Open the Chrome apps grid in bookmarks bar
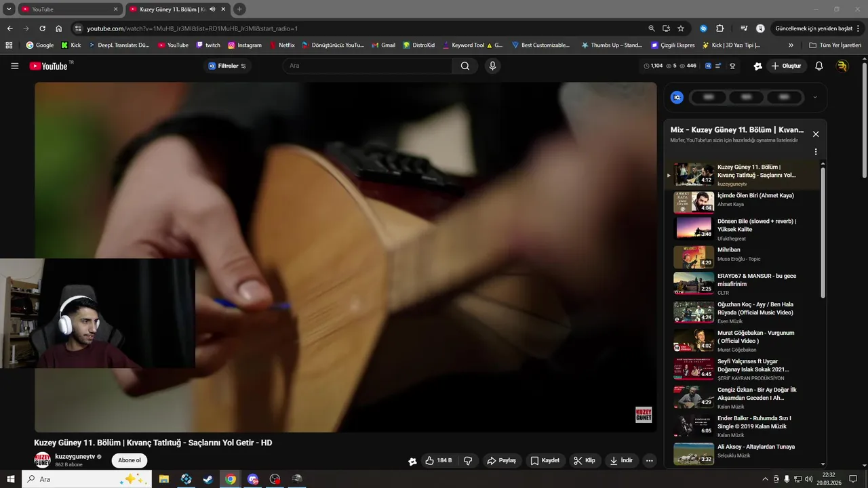This screenshot has width=868, height=488. (x=9, y=45)
